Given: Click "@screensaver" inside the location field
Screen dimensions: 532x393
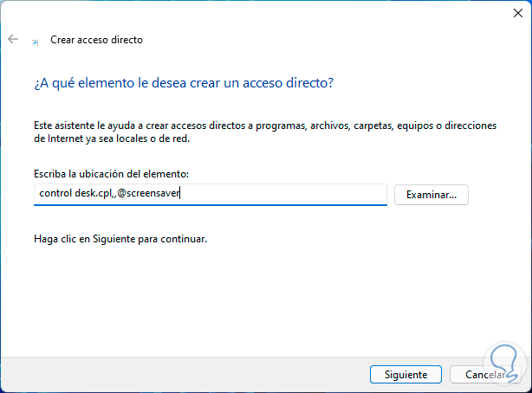Looking at the screenshot, I should click(x=152, y=194).
